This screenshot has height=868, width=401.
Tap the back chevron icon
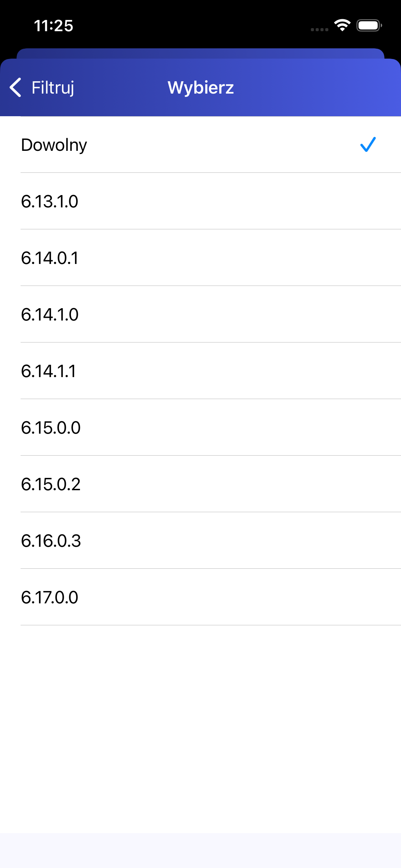pos(15,87)
